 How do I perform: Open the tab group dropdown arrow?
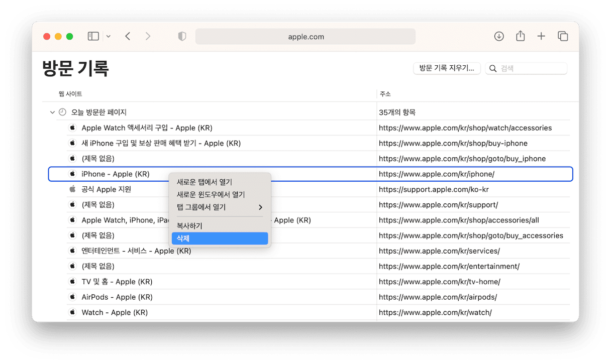click(109, 36)
